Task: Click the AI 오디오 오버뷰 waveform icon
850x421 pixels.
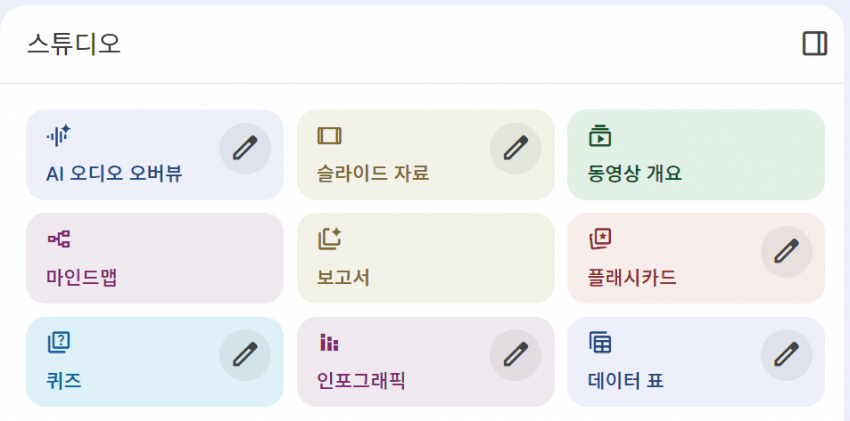Action: (x=58, y=135)
